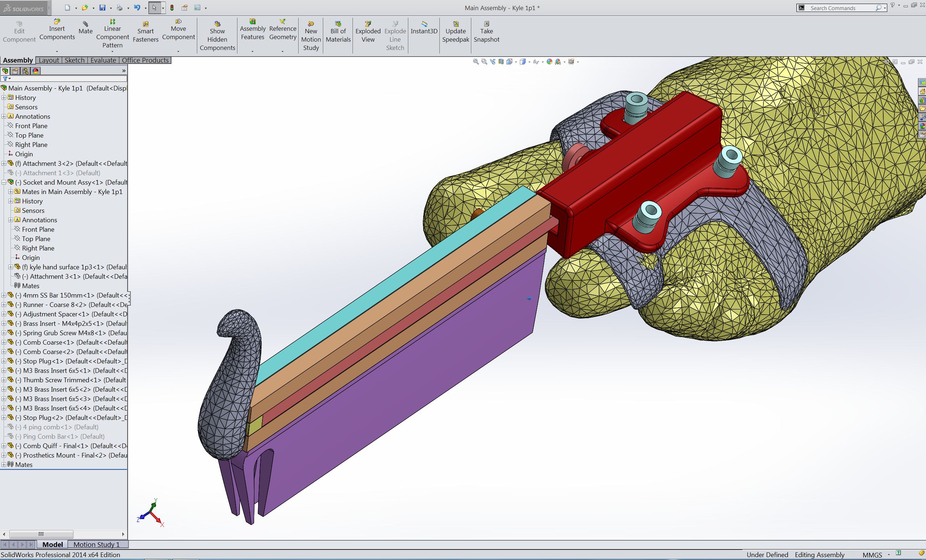The image size is (926, 560).
Task: Switch to the Evaluate tab
Action: click(x=103, y=60)
